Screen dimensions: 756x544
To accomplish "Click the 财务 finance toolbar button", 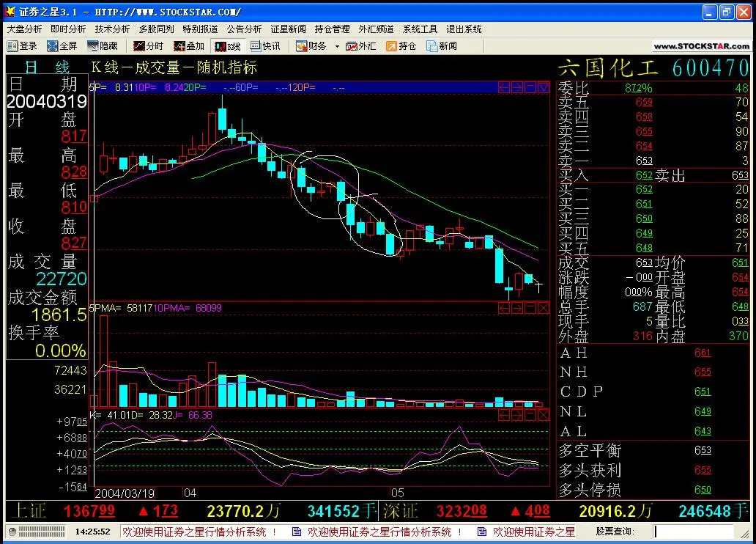I will click(311, 46).
